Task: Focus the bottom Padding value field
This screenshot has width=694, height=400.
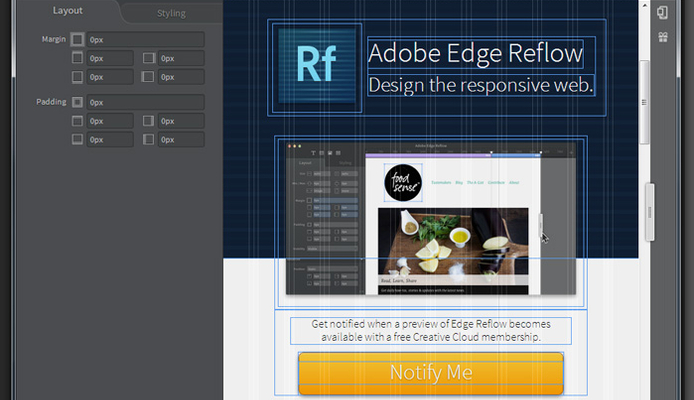Action: 110,139
